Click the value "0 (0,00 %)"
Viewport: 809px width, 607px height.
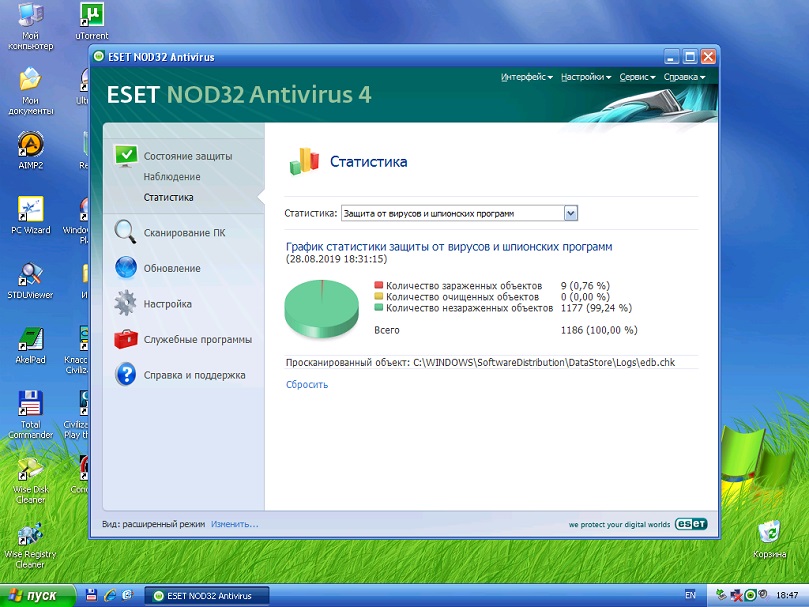585,297
